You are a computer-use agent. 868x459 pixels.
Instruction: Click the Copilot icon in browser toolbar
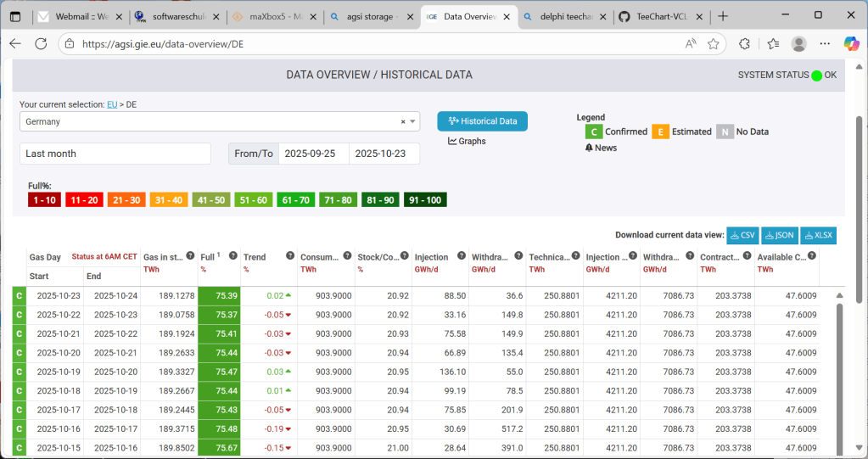851,43
